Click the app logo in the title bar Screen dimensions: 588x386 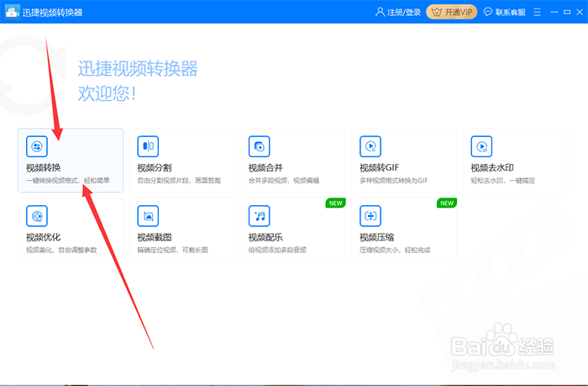pos(12,12)
